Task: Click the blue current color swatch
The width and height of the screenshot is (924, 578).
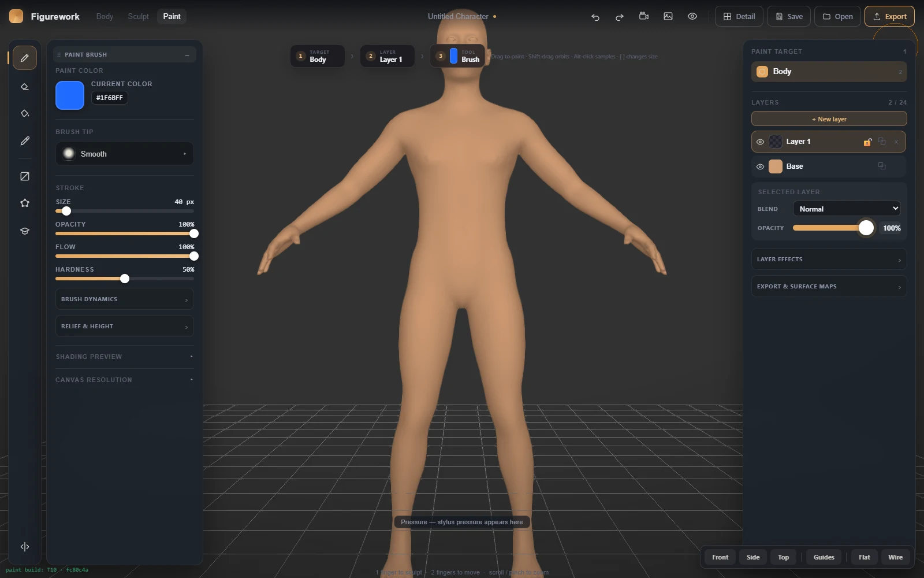Action: click(70, 95)
